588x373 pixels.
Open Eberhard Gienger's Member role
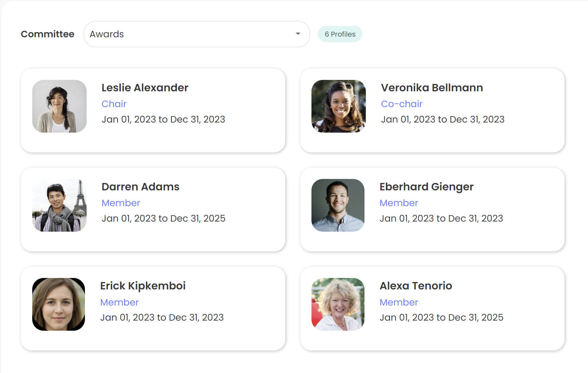(399, 203)
